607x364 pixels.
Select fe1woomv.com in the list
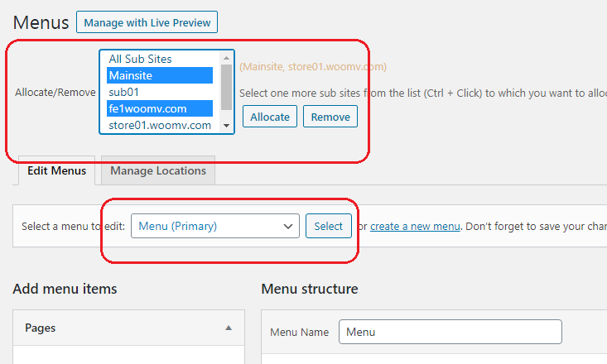pos(160,108)
